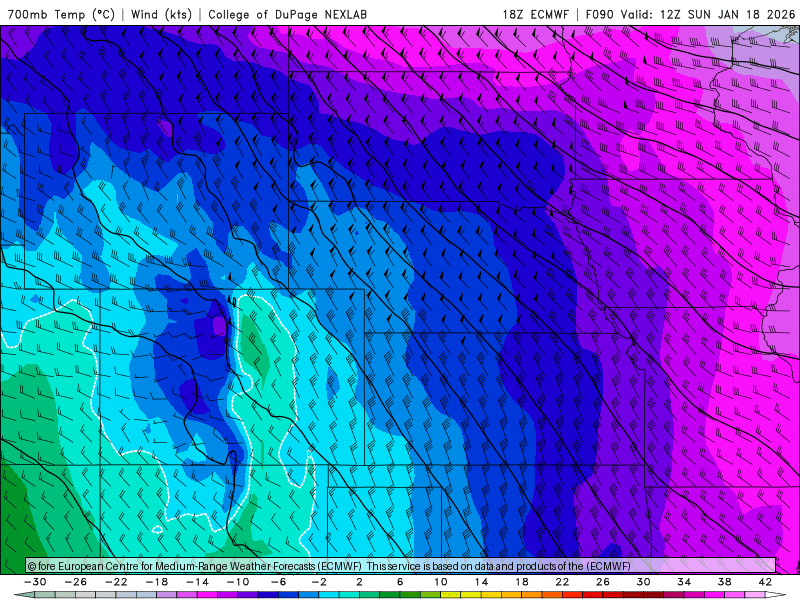The height and width of the screenshot is (600, 800).
Task: Click the left arrow end of the color bar
Action: (x=23, y=595)
